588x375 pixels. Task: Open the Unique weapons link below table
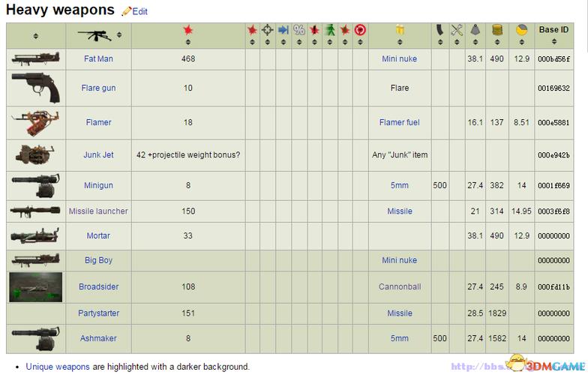(x=58, y=367)
